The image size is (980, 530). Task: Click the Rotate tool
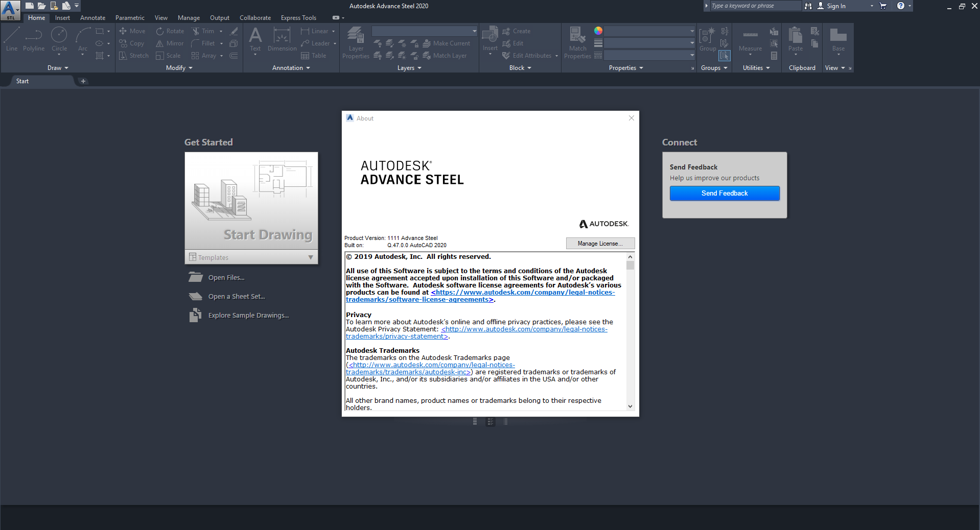170,31
